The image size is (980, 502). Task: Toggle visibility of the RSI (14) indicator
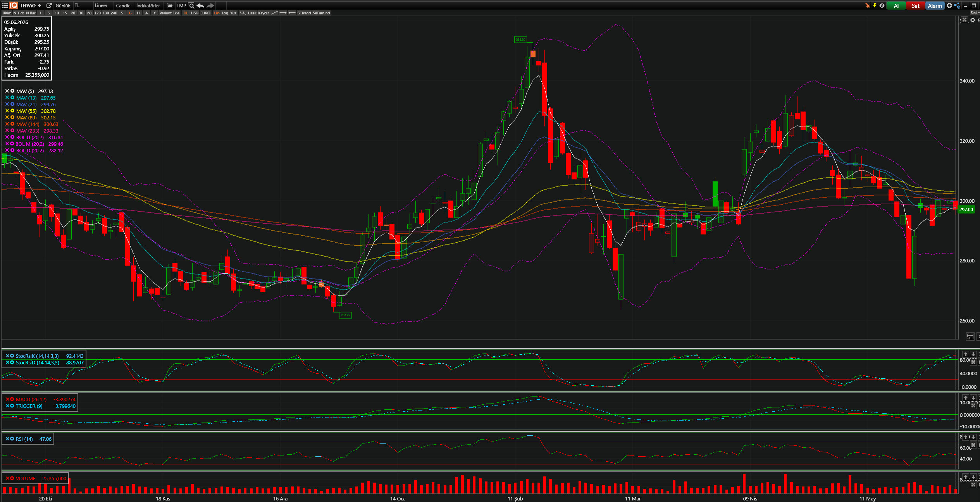12,438
